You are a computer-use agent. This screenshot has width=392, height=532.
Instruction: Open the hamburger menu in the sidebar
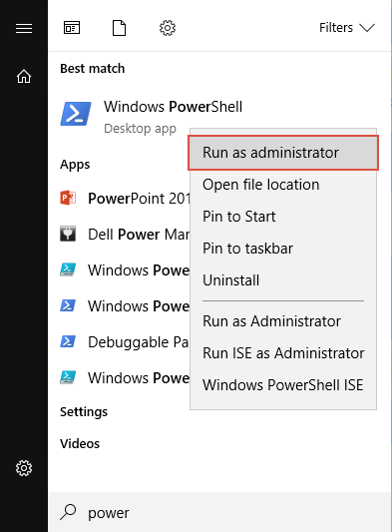point(24,28)
